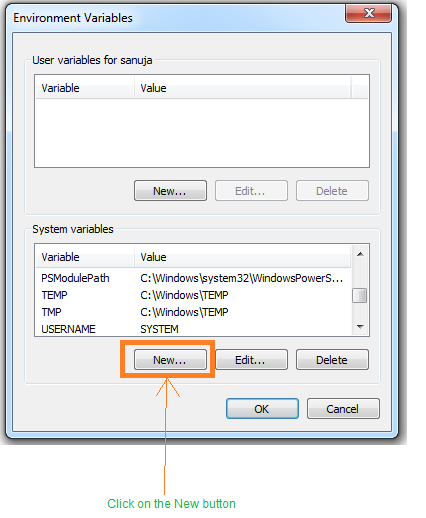This screenshot has height=518, width=426.
Task: Click New under System variables
Action: click(170, 360)
